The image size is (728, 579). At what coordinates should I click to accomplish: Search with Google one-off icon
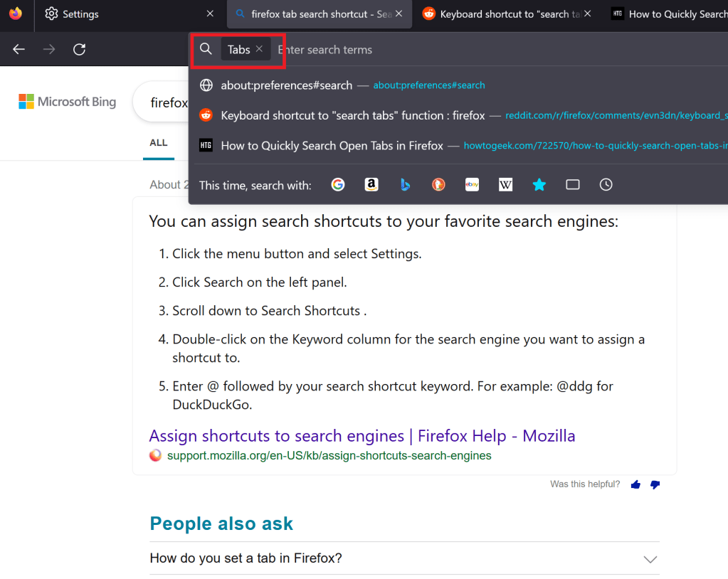tap(338, 185)
